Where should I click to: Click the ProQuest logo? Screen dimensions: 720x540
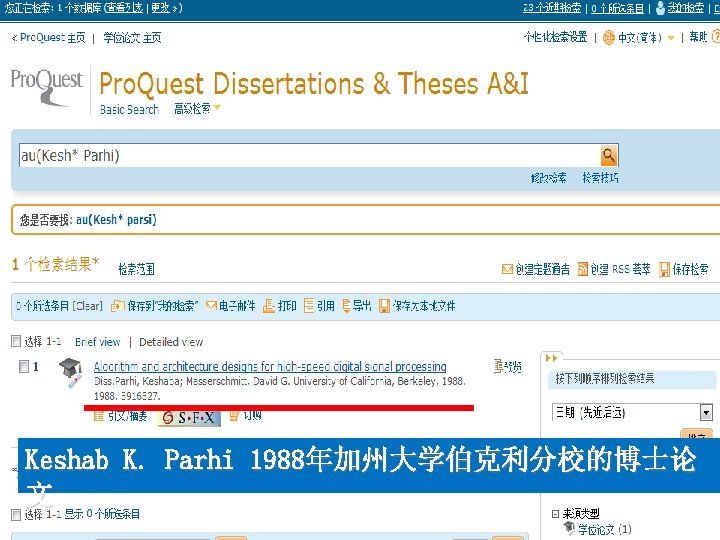coord(46,87)
